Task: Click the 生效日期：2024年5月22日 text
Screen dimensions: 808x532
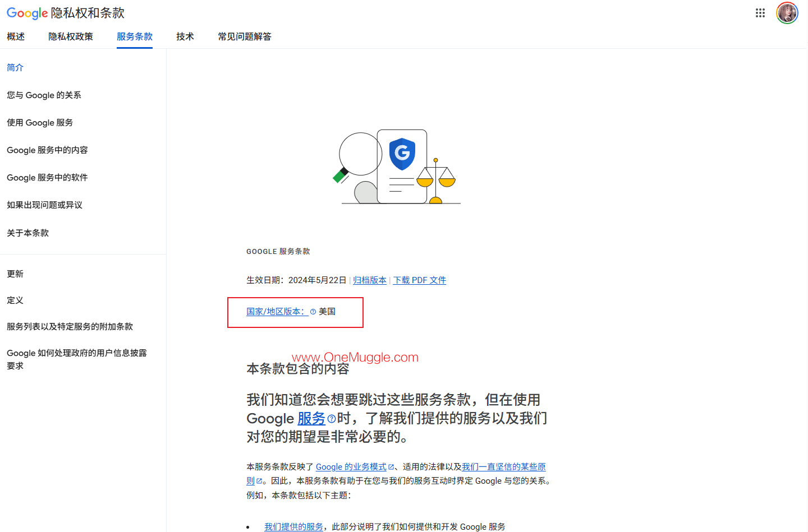Action: (296, 280)
